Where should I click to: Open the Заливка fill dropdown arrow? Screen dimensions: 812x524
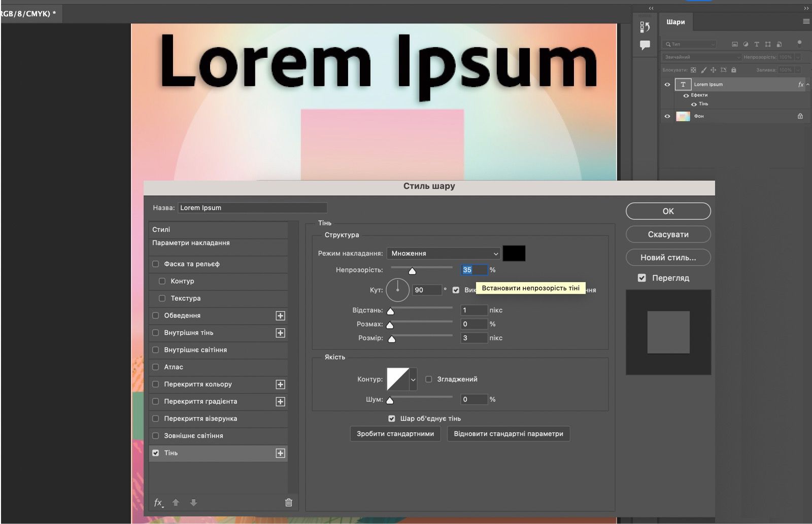798,70
